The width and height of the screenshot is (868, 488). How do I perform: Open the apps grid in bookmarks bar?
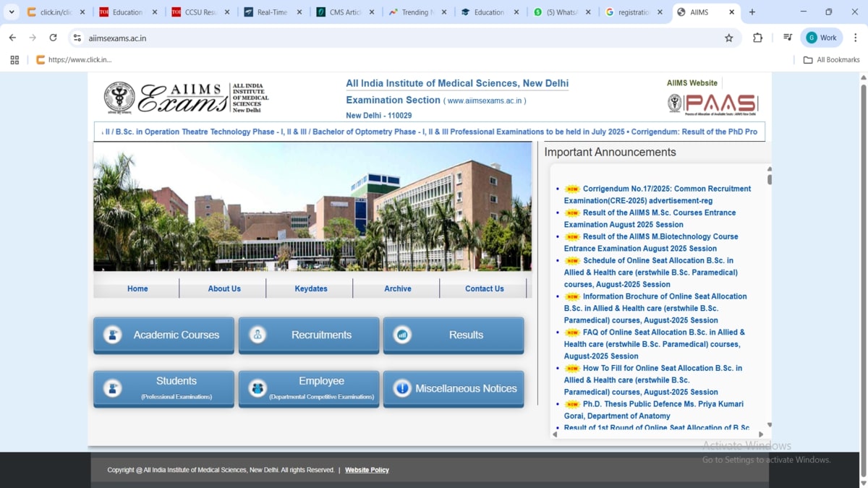pyautogui.click(x=14, y=60)
